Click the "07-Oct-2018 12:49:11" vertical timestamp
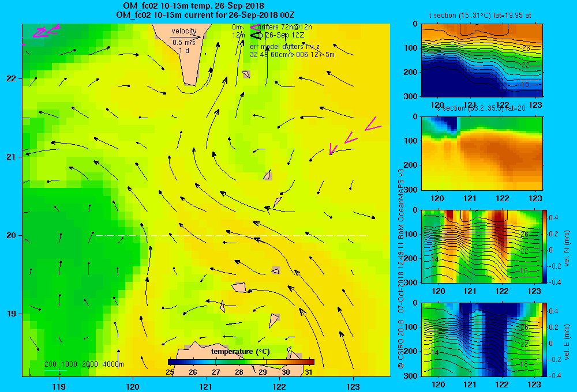Viewport: 577px width, 392px height. click(x=401, y=279)
